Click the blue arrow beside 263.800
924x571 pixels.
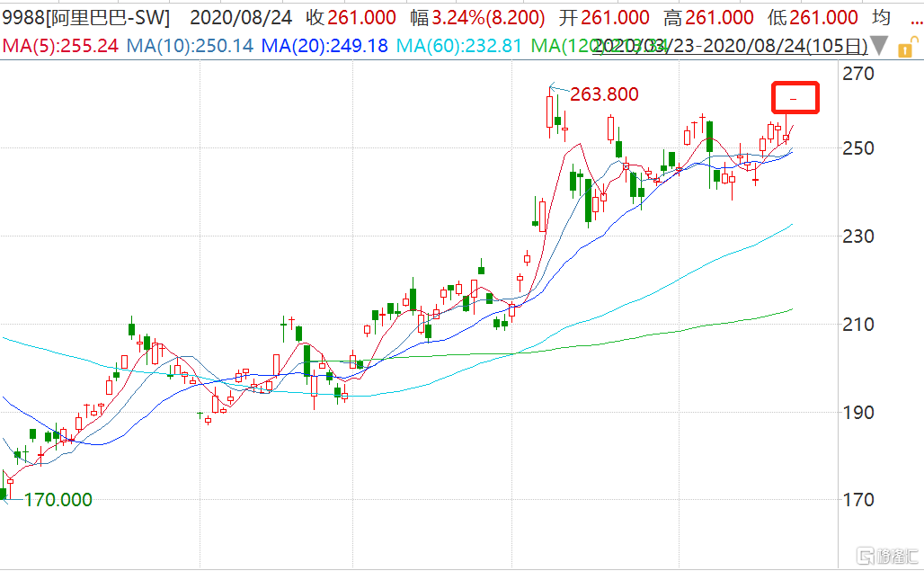click(559, 88)
